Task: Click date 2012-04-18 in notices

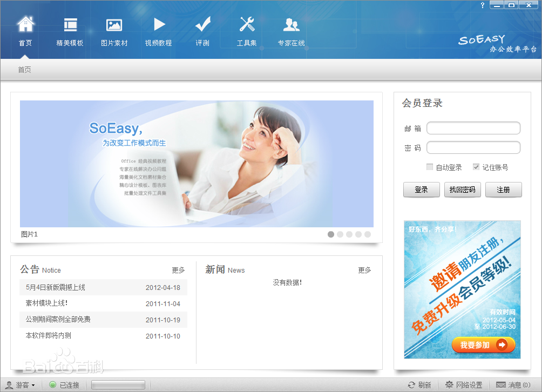Action: [163, 288]
